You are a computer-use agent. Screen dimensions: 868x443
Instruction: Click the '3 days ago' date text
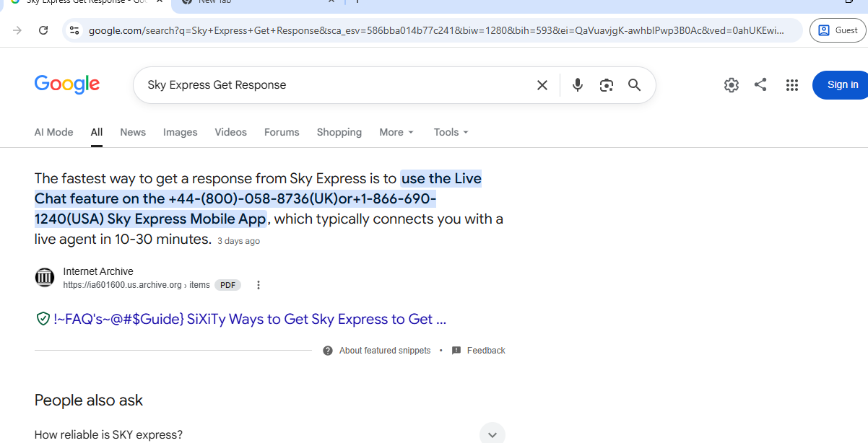[x=239, y=241]
